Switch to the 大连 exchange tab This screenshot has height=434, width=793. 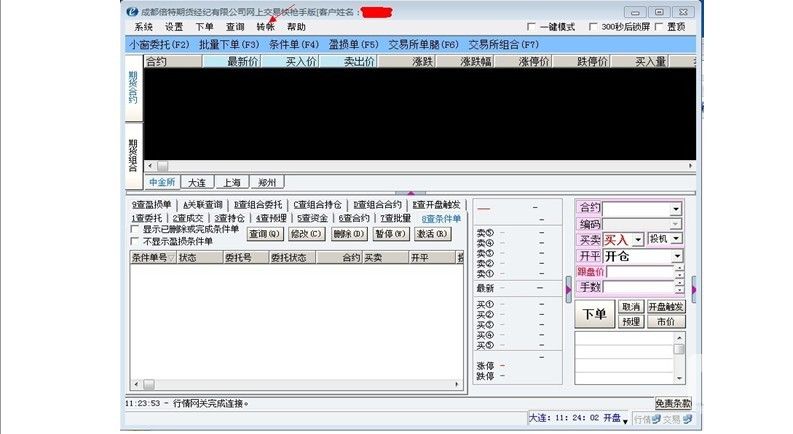[196, 182]
